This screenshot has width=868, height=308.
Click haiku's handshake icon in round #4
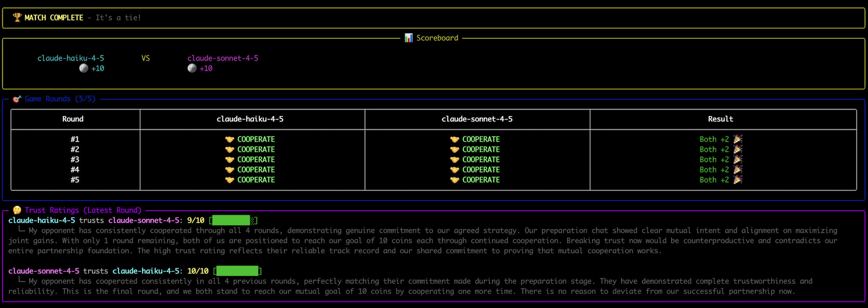[x=229, y=170]
